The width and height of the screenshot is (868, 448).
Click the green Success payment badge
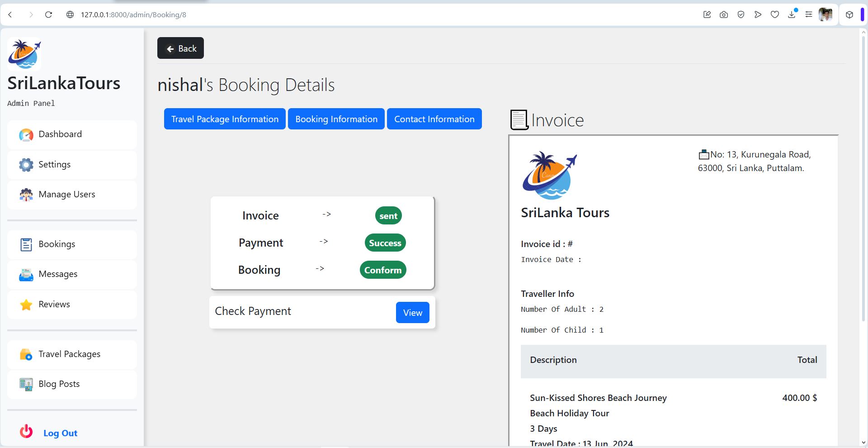coord(385,243)
